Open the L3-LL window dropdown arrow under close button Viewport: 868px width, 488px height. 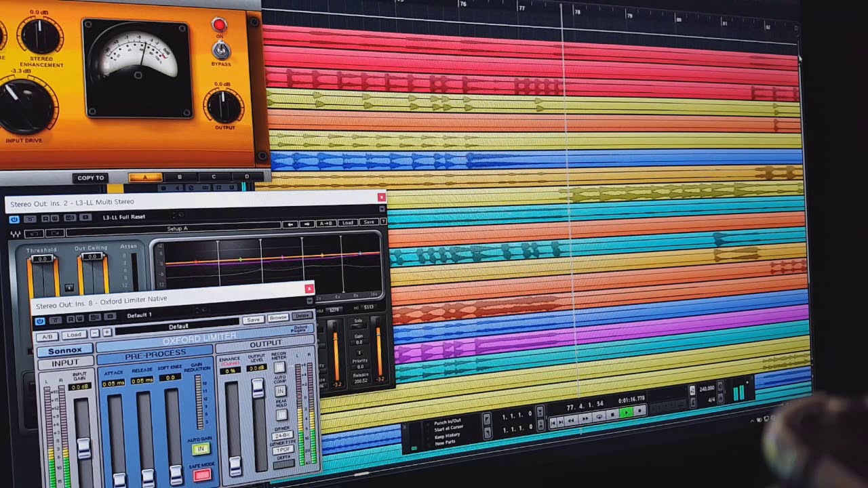(382, 209)
